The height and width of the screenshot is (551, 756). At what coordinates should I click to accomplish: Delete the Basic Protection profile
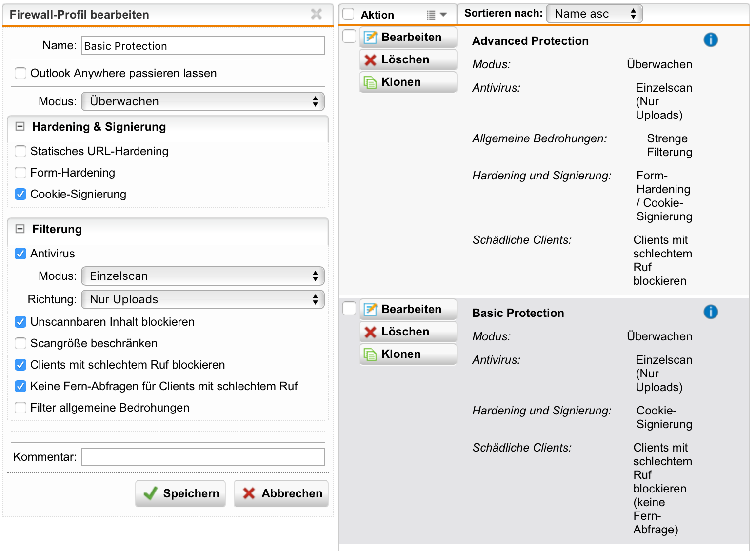click(408, 332)
